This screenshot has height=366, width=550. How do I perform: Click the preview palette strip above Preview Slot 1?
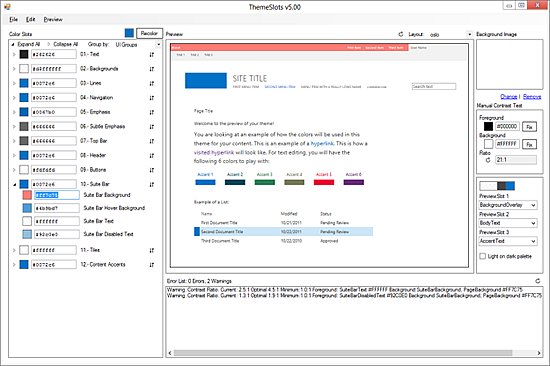tap(497, 186)
